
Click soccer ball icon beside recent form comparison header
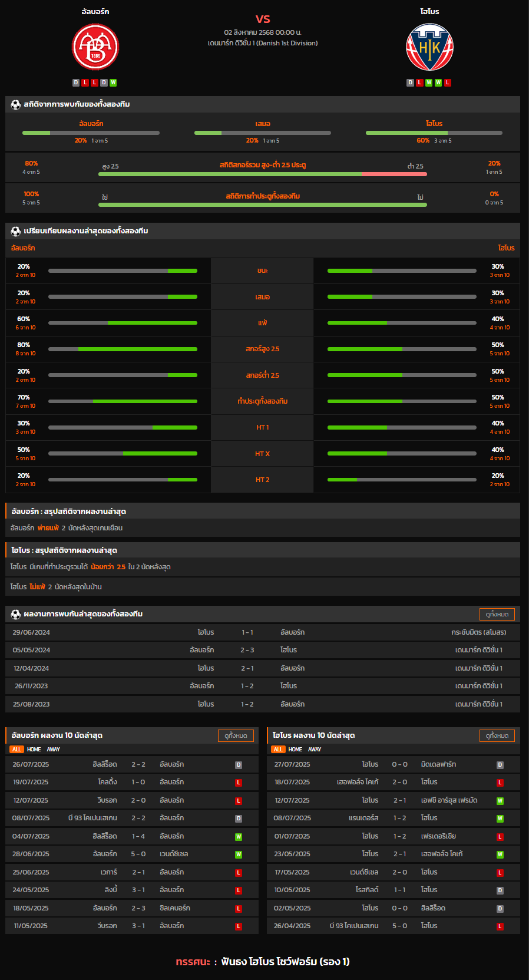point(16,231)
